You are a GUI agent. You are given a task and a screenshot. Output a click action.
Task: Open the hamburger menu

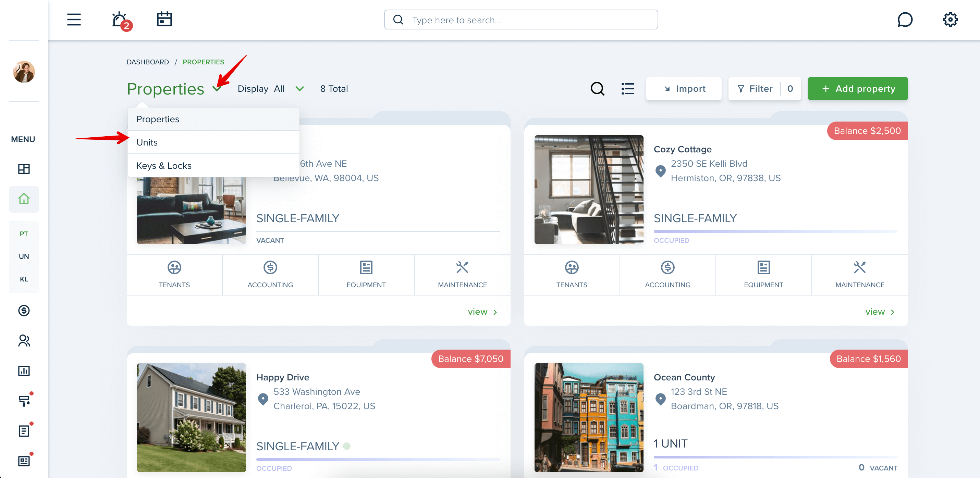(74, 20)
